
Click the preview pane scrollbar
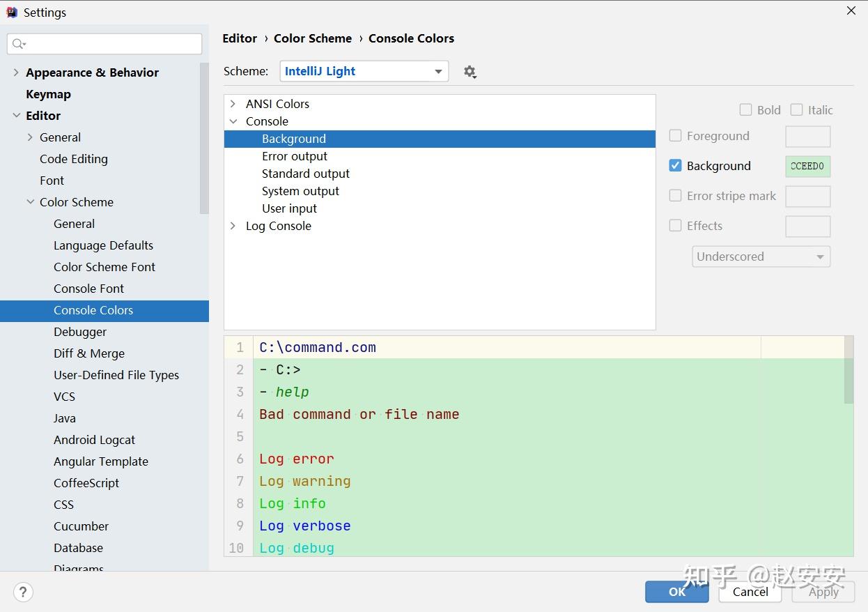tap(848, 369)
